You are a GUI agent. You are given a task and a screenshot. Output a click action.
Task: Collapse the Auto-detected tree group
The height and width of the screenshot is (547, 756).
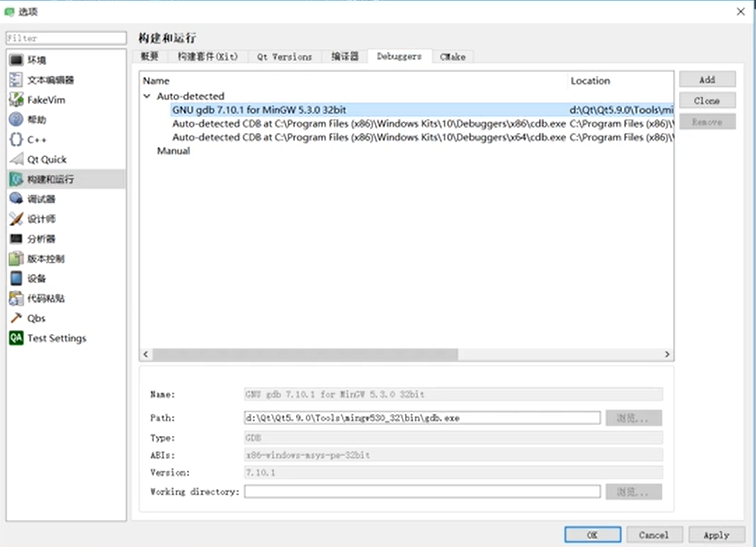pos(147,97)
